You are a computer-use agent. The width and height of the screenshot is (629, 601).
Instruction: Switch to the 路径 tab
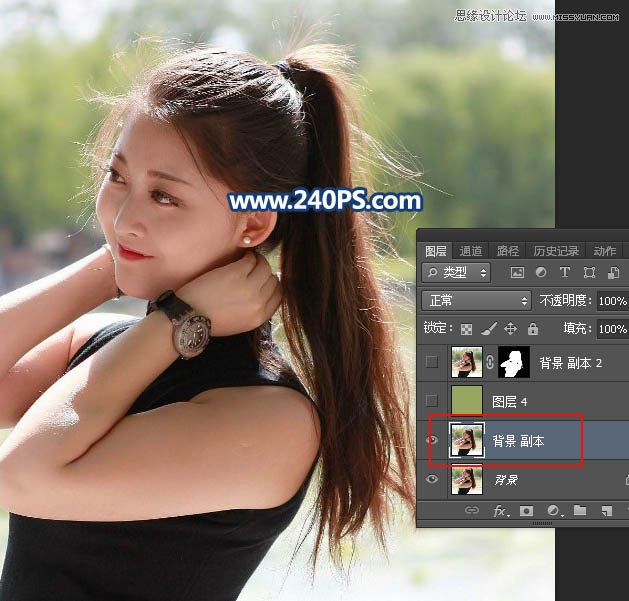tap(507, 251)
